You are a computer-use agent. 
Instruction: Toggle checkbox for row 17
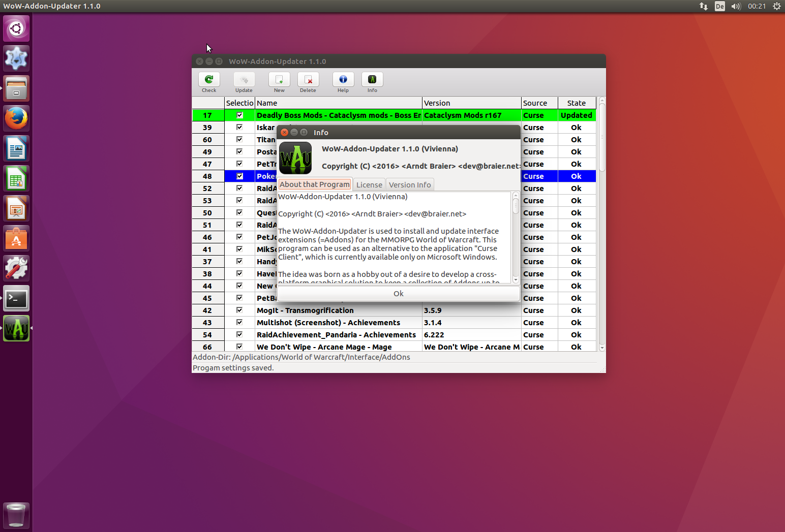[239, 115]
